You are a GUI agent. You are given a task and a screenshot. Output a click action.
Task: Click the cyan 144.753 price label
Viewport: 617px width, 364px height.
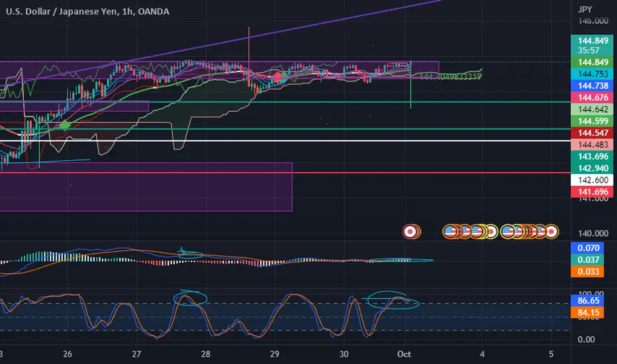pyautogui.click(x=592, y=73)
